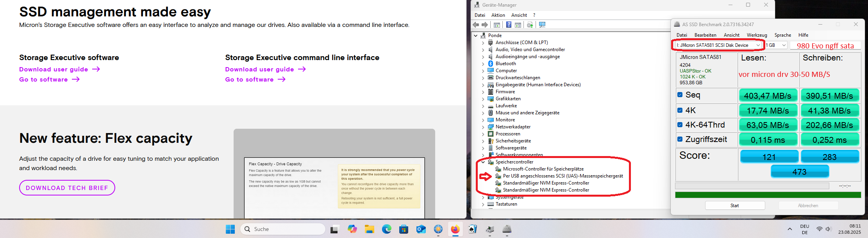This screenshot has width=868, height=238.
Task: Uncheck the 4K-64Thrd benchmark checkbox
Action: point(680,125)
